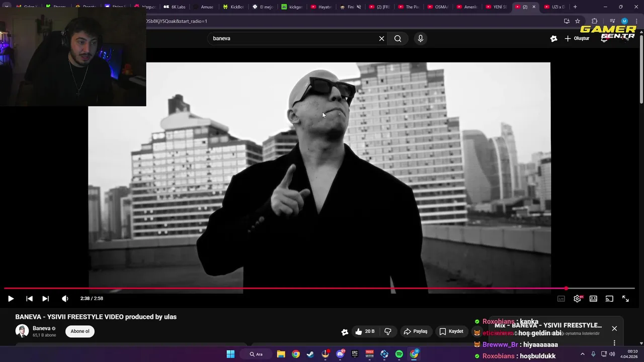644x362 pixels.
Task: Play the paused video
Action: [11, 299]
